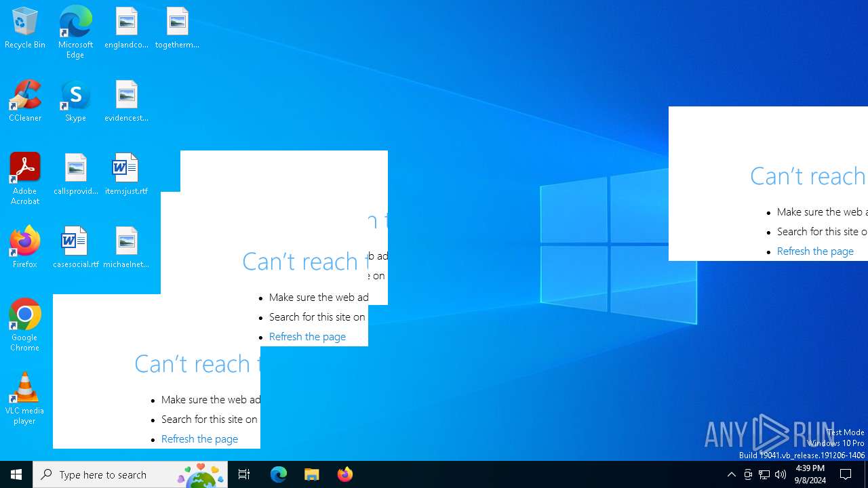Image resolution: width=868 pixels, height=488 pixels.
Task: Open Firefox desktop shortcut
Action: (x=25, y=248)
